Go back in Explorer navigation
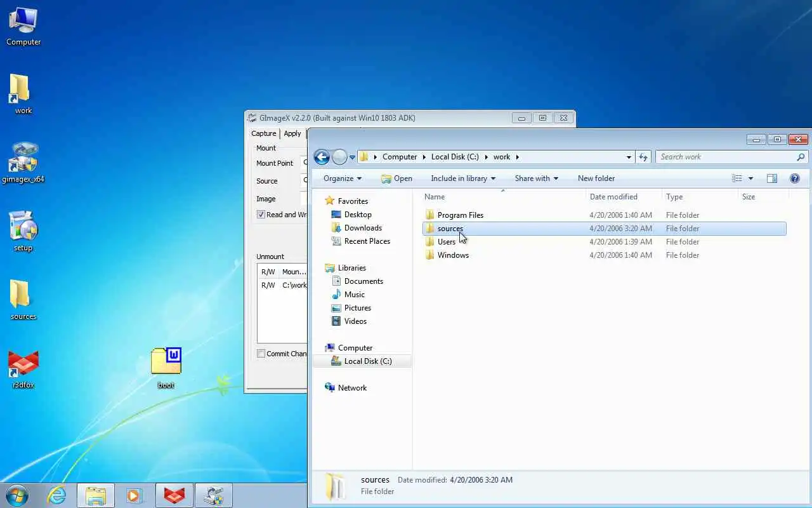This screenshot has height=508, width=812. pyautogui.click(x=322, y=157)
